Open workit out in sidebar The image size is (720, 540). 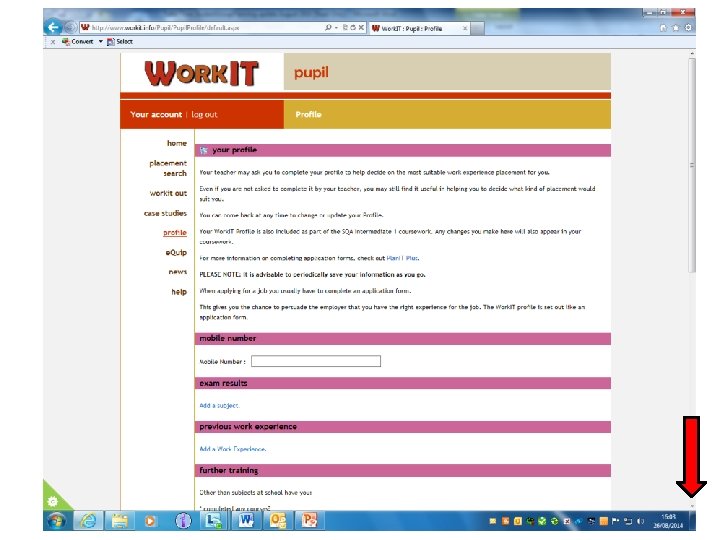pos(168,193)
